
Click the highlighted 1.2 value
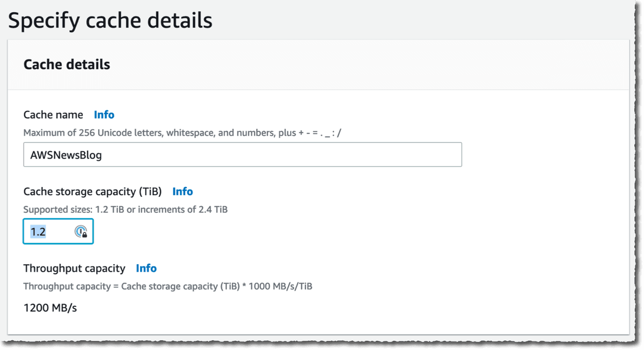[x=38, y=232]
